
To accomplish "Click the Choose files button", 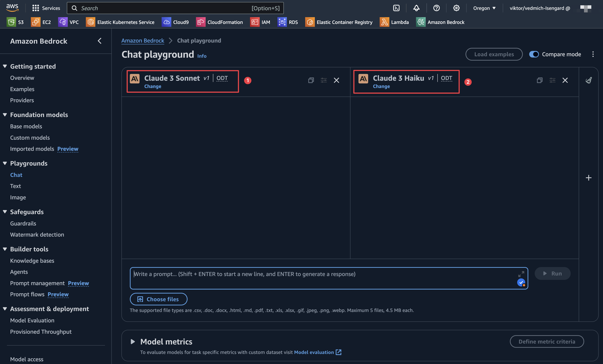I will (x=158, y=299).
